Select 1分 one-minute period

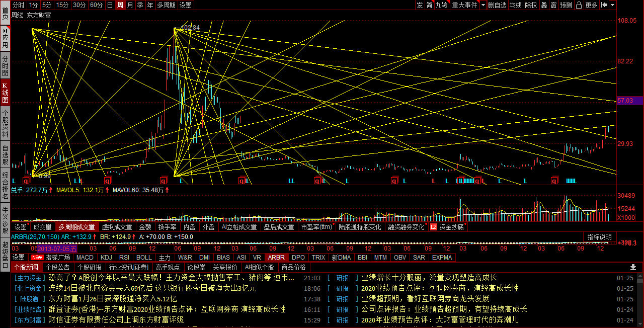click(33, 5)
